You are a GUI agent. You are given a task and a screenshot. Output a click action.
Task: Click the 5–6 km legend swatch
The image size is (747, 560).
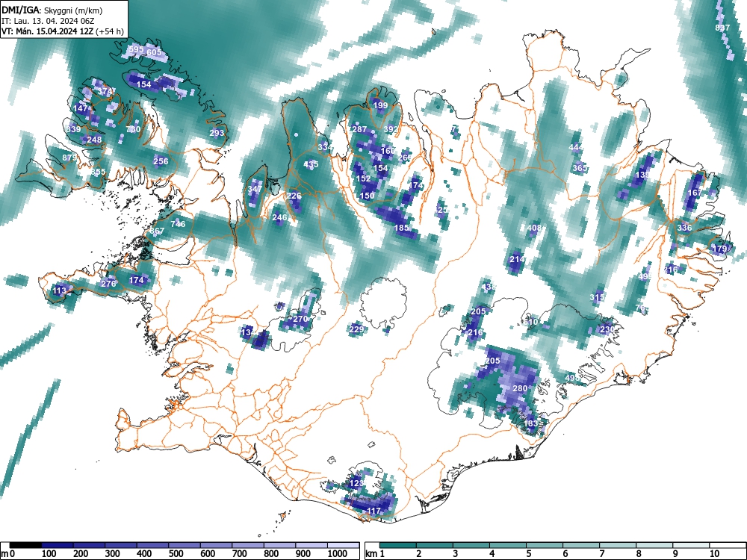coord(545,545)
